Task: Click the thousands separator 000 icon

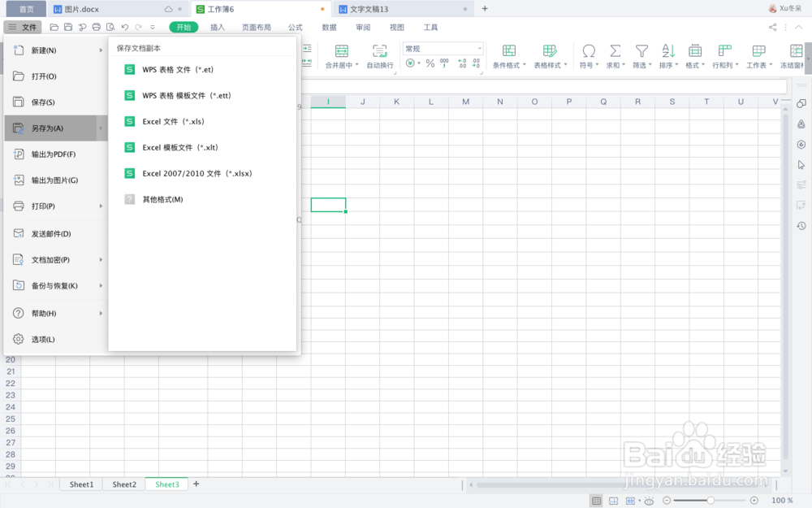Action: click(x=444, y=63)
